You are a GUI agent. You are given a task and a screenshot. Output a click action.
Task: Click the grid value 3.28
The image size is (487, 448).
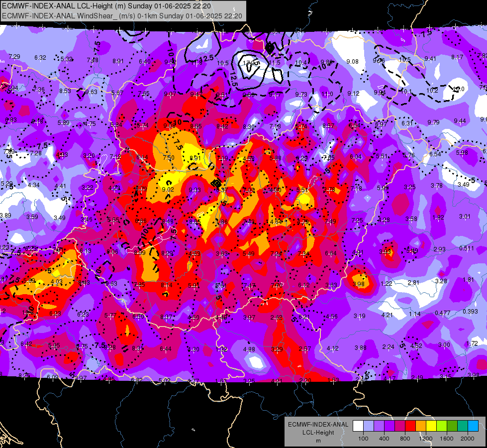(x=441, y=281)
